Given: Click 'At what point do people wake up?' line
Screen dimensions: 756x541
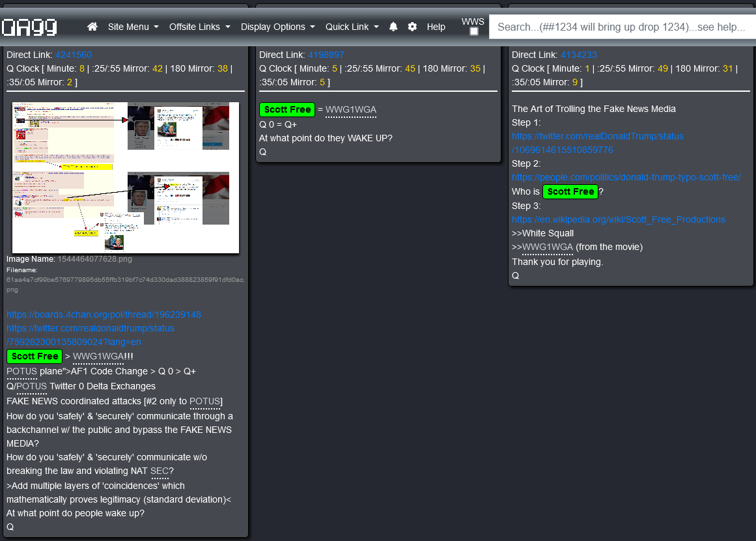Looking at the screenshot, I should [x=76, y=514].
